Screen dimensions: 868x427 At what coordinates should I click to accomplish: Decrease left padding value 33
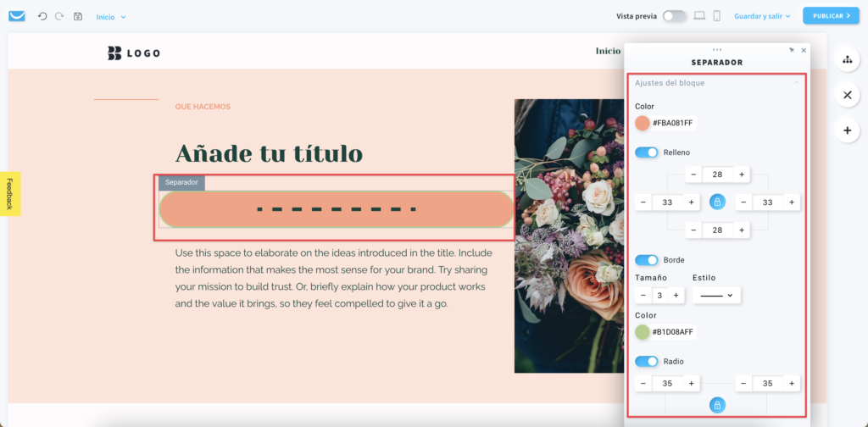(643, 202)
